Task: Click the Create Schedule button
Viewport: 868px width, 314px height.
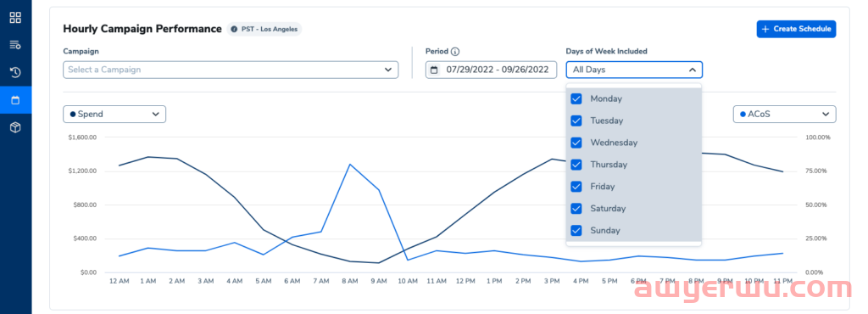Action: pyautogui.click(x=796, y=29)
